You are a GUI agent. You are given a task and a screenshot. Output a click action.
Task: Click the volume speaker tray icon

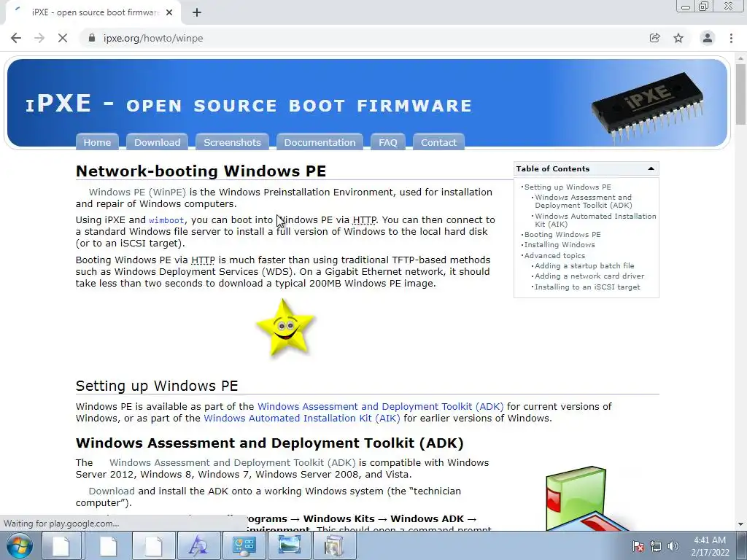(x=673, y=546)
